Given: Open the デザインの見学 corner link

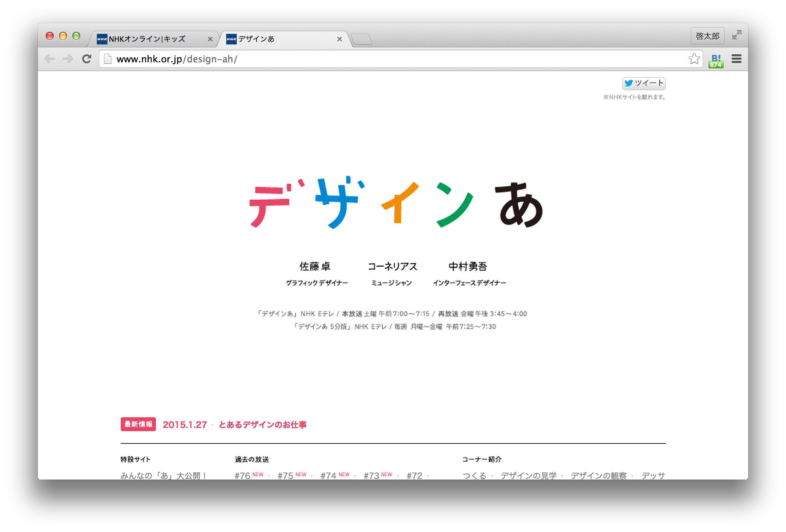Looking at the screenshot, I should point(529,476).
